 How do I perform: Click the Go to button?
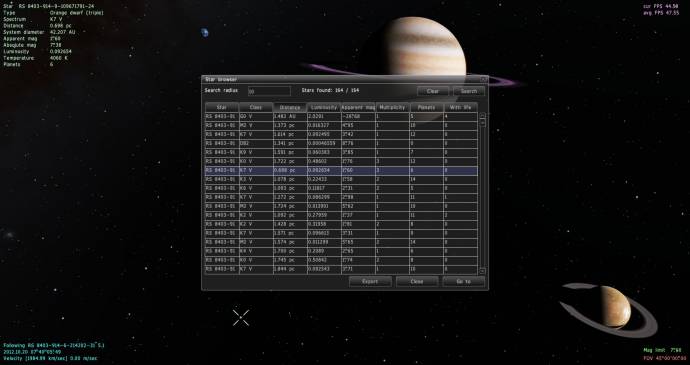coord(464,281)
